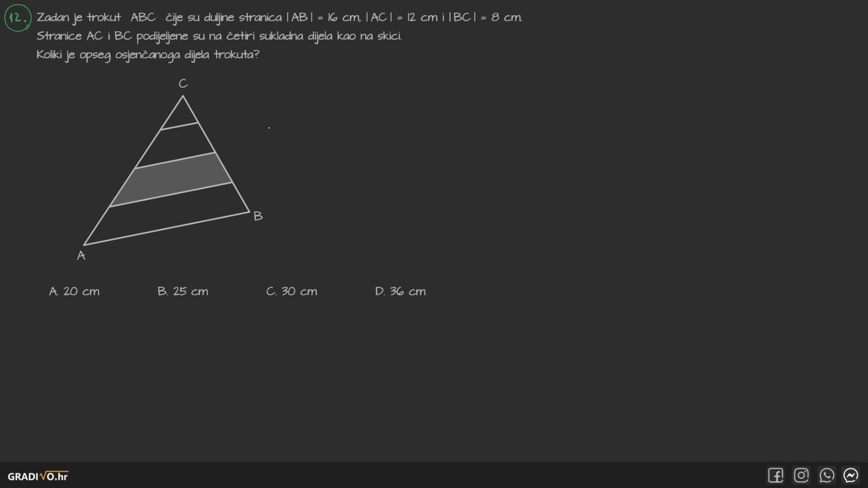Click the '|AB| = 16 cm' text
868x488 pixels.
click(323, 18)
